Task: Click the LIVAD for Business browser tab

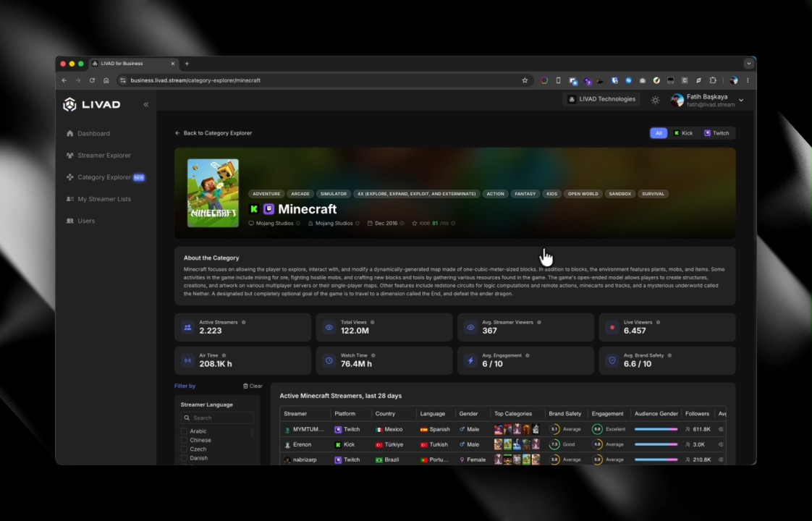Action: (134, 64)
